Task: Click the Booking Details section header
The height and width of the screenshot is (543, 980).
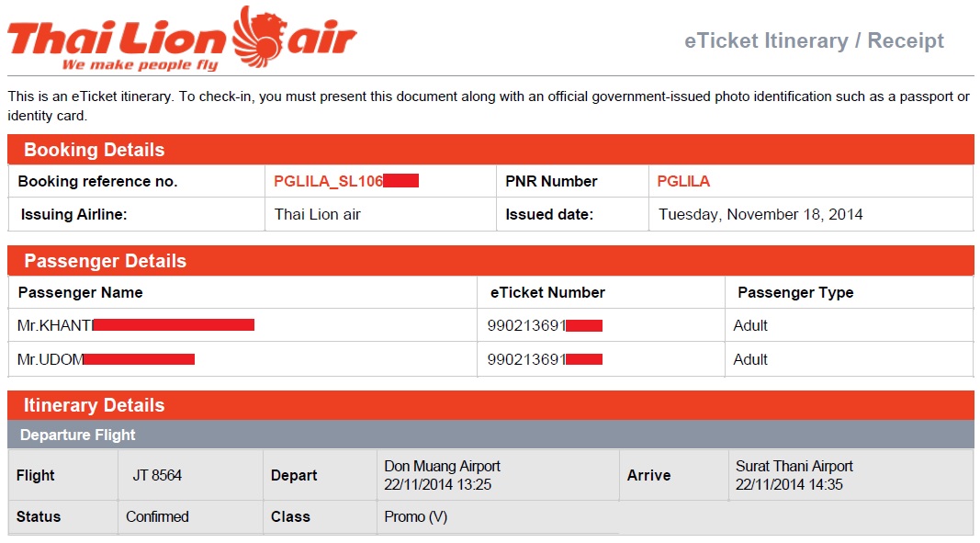Action: coord(490,150)
